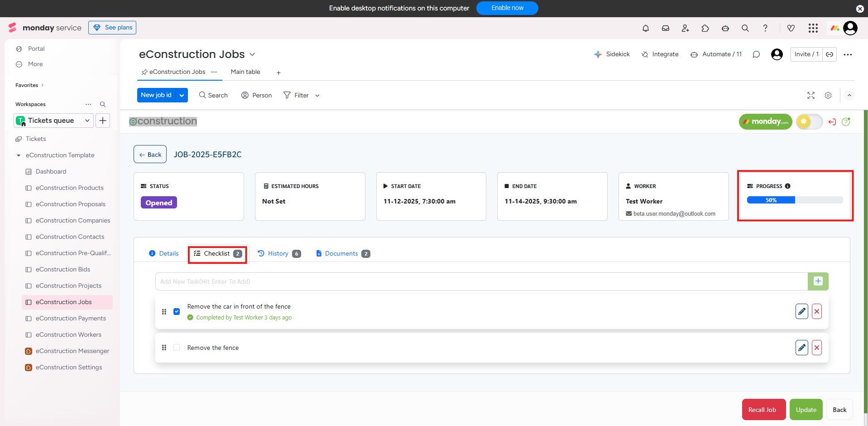Check the Remove the fence checkbox
This screenshot has height=426, width=868.
[x=177, y=348]
